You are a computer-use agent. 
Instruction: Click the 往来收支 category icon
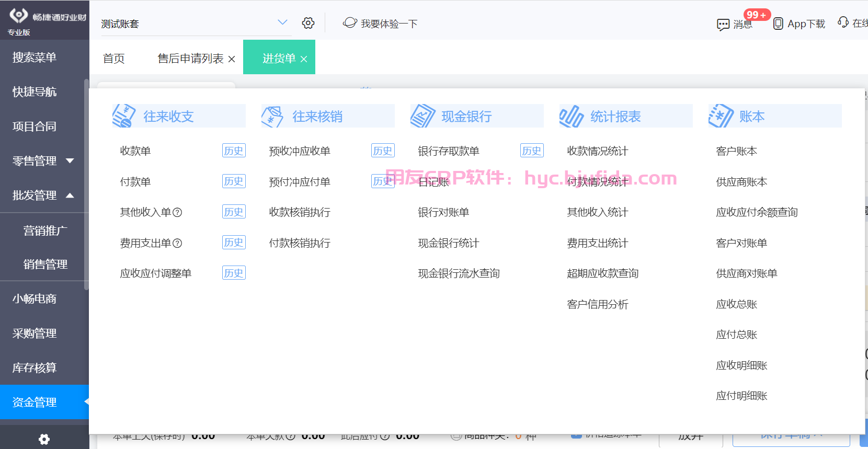pyautogui.click(x=124, y=116)
